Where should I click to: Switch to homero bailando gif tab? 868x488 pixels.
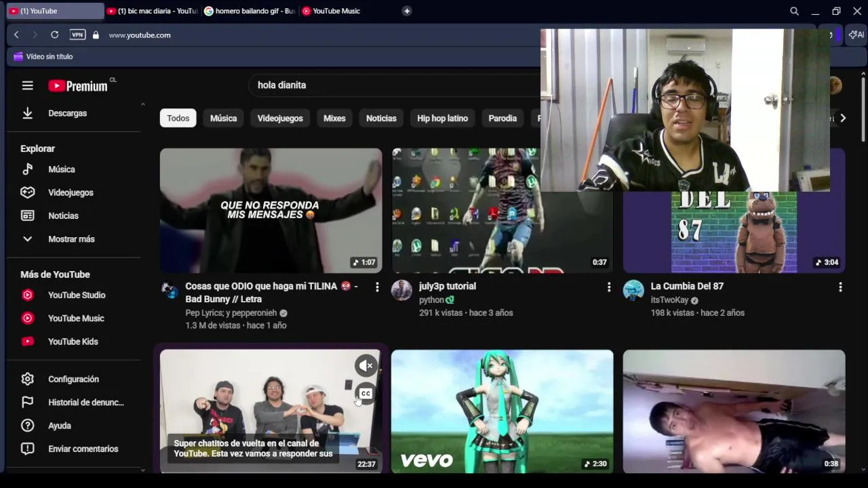pos(250,11)
